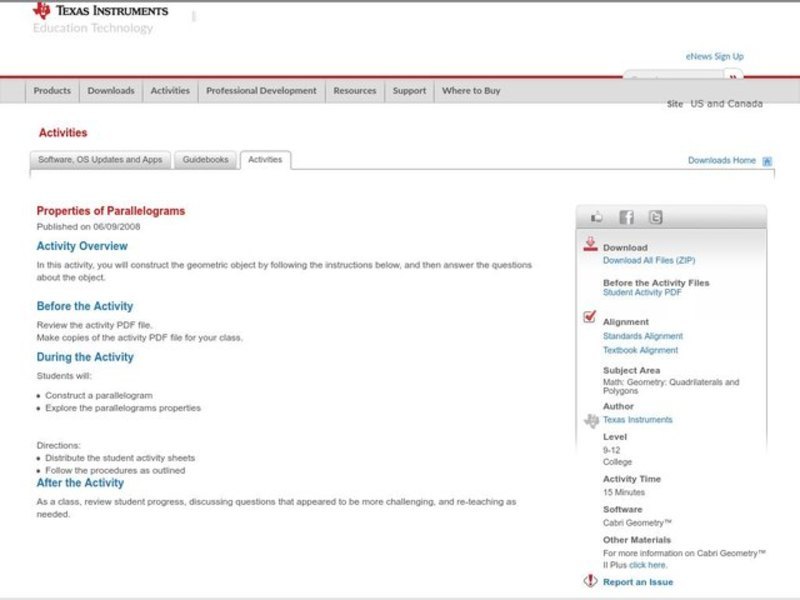The image size is (800, 600).
Task: Click the Download All Files (ZIP) link
Action: pyautogui.click(x=649, y=260)
